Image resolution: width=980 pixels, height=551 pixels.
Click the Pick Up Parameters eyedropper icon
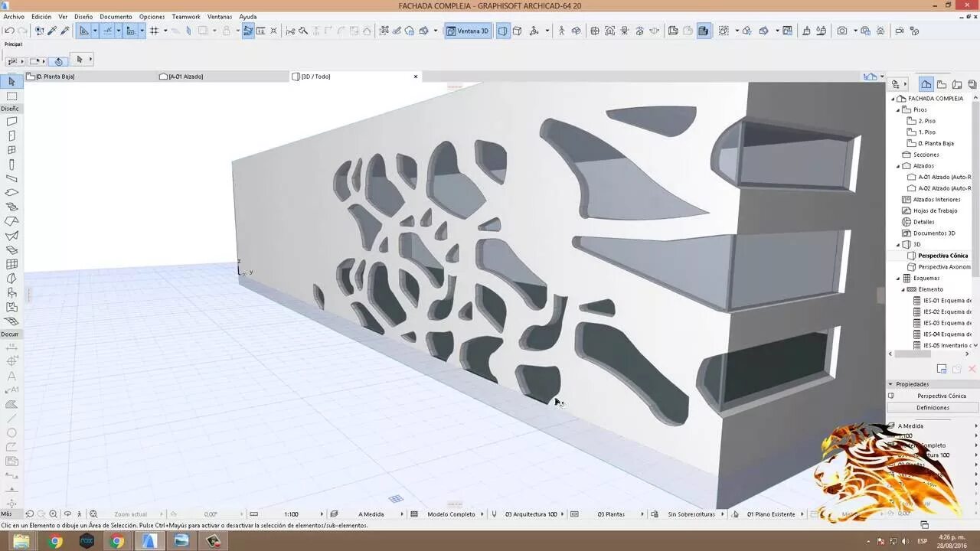(51, 31)
